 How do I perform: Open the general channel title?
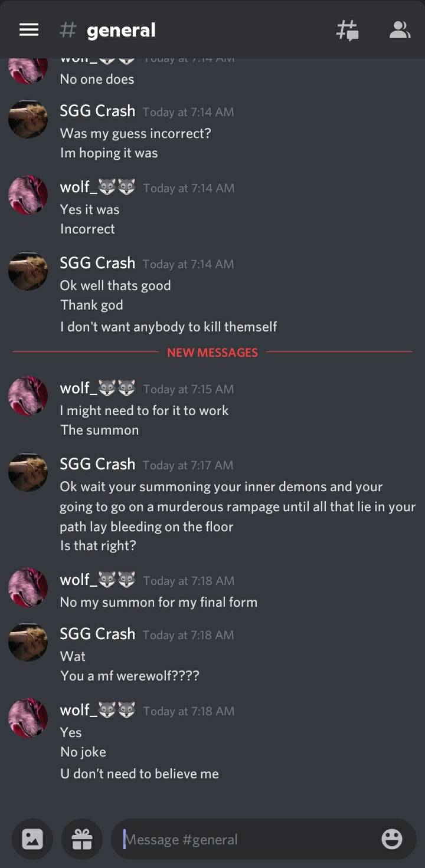click(121, 30)
